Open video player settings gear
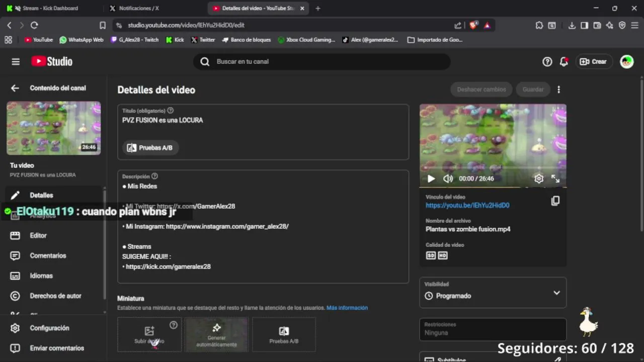644x362 pixels. pos(539,178)
